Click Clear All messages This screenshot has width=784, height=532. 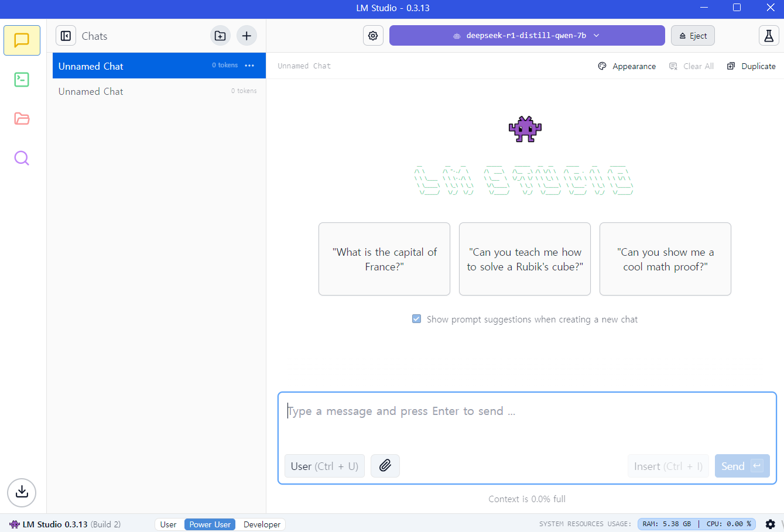coord(691,66)
